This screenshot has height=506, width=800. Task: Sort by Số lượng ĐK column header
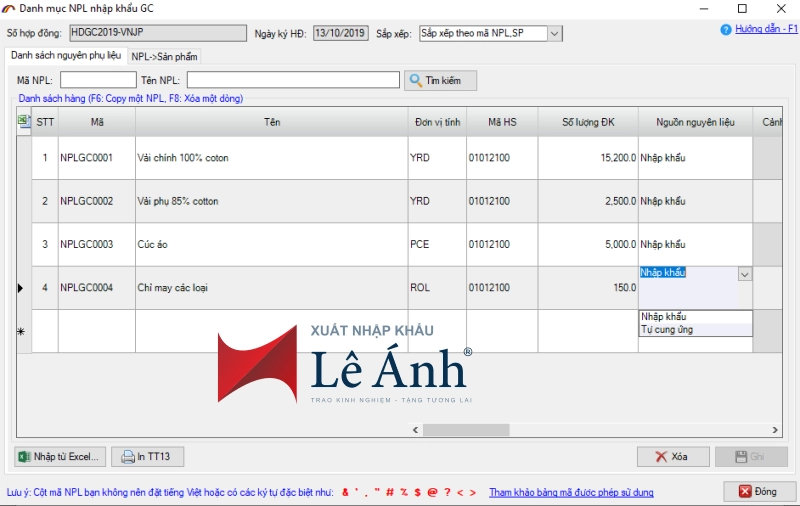point(588,123)
